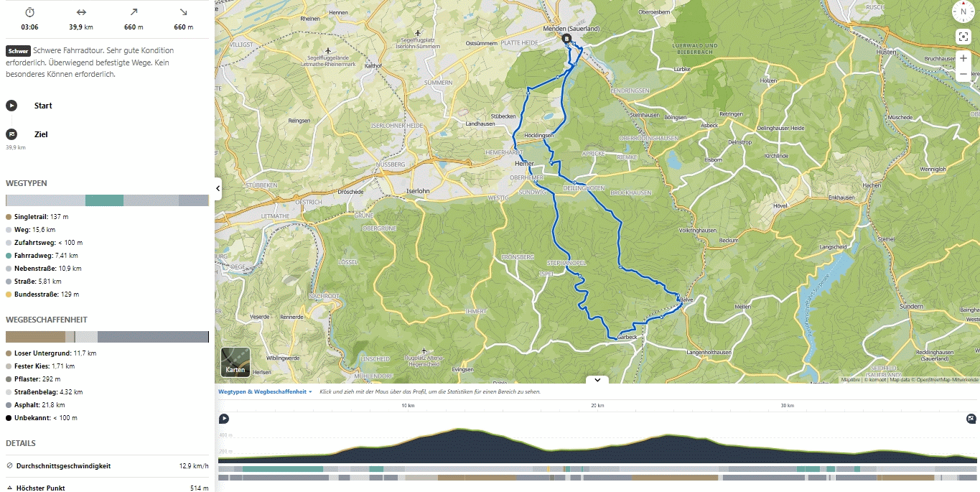Click the stopwatch duration icon above 03:06
This screenshot has width=980, height=492.
29,12
